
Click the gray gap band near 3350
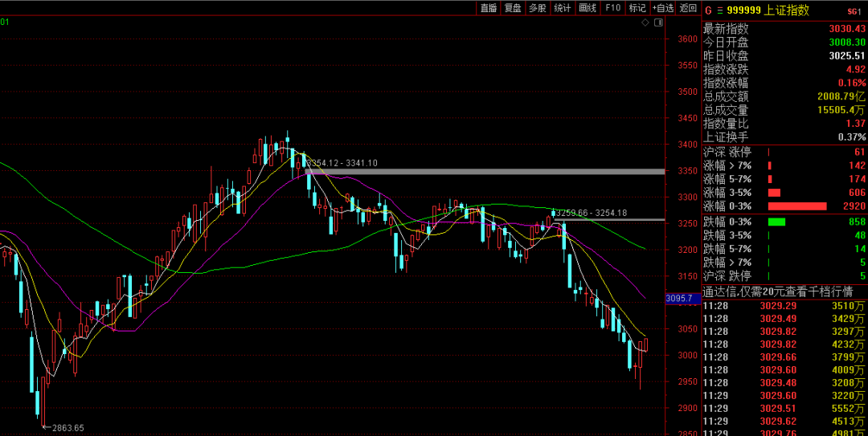[485, 172]
